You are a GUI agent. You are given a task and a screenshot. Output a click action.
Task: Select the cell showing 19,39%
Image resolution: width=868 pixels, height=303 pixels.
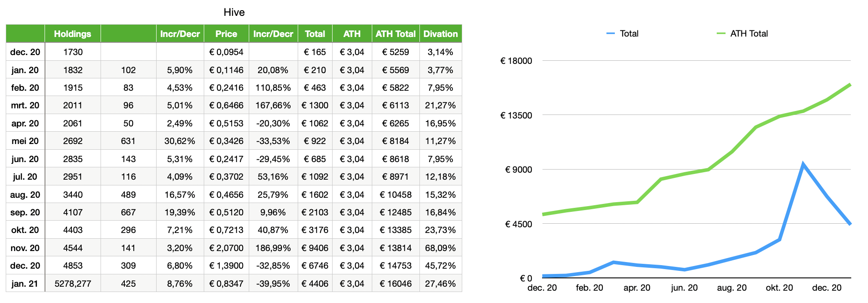coord(180,212)
